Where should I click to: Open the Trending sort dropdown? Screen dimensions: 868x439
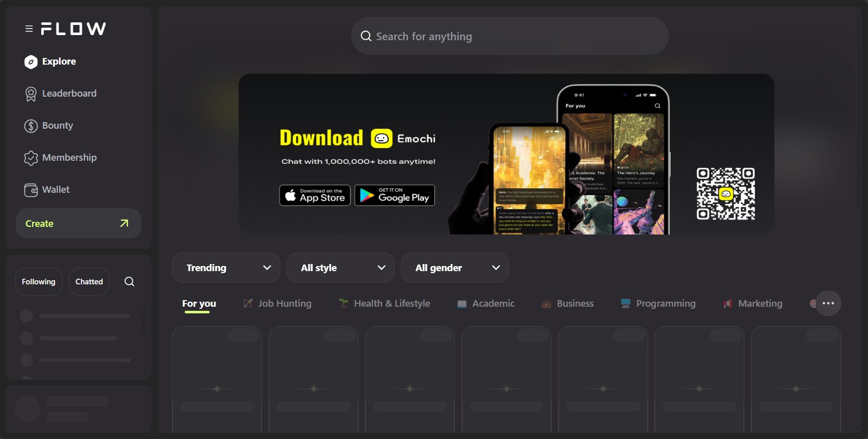[226, 268]
